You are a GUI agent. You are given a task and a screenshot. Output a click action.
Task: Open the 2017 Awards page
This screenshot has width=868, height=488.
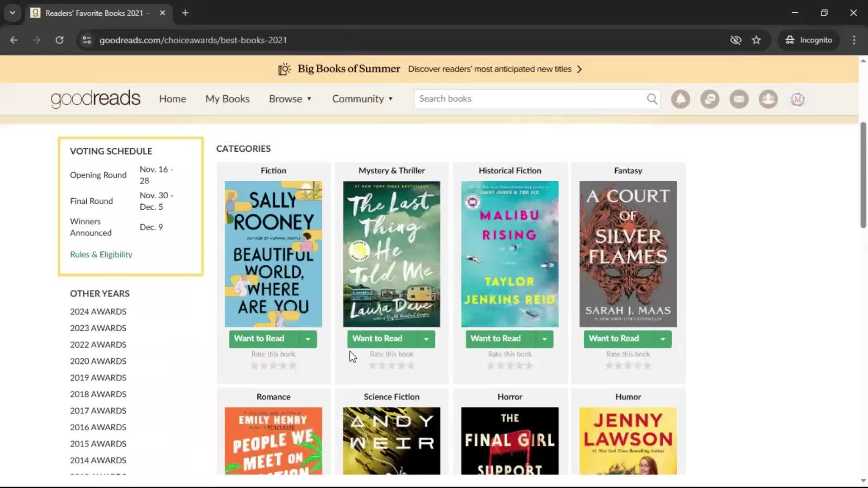98,410
